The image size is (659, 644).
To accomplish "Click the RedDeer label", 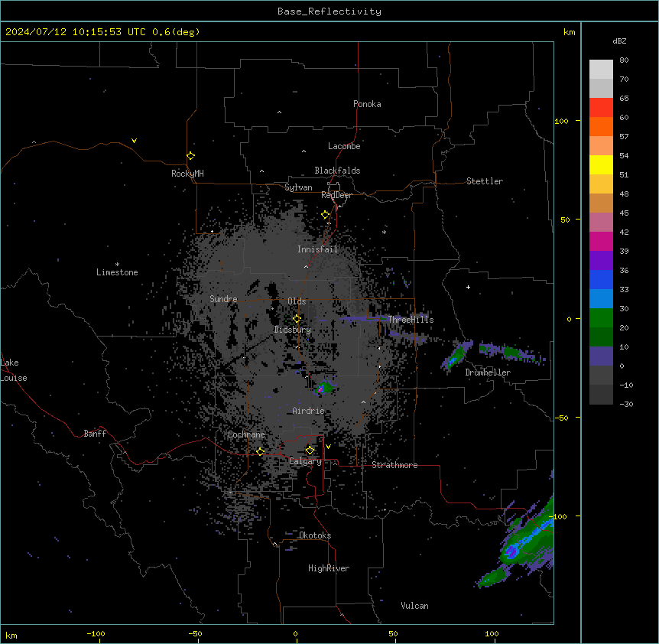I will (x=336, y=195).
